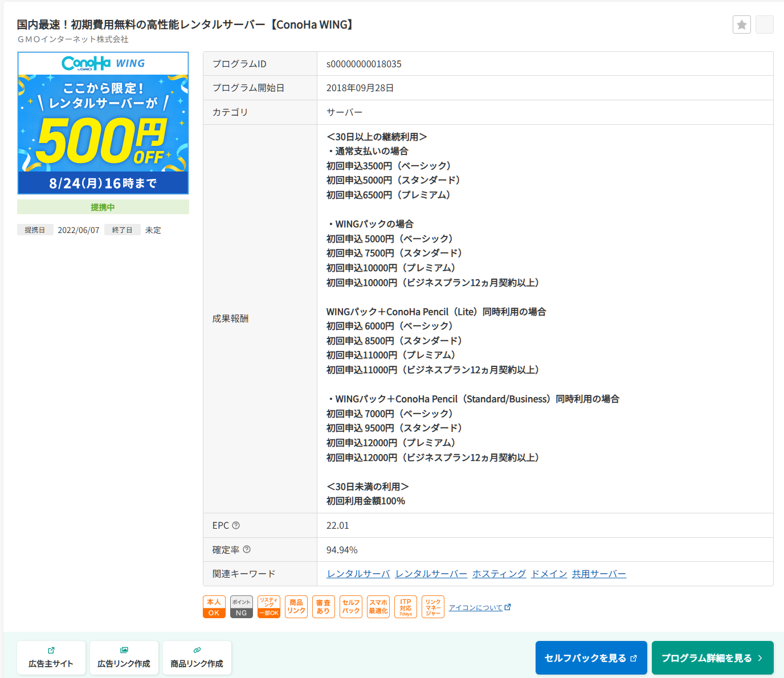The width and height of the screenshot is (784, 678).
Task: Click the line 初回申込 8500円（スタンダード）
Action: (x=395, y=341)
